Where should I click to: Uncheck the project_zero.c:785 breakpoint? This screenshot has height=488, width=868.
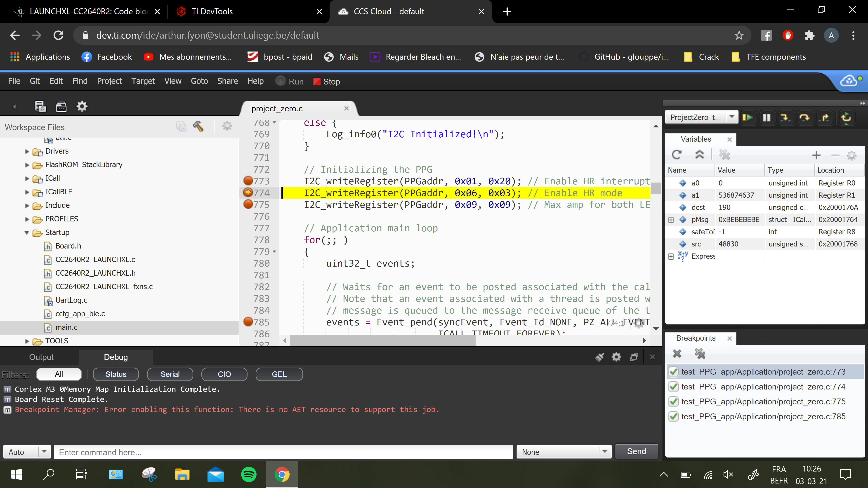[x=673, y=416]
